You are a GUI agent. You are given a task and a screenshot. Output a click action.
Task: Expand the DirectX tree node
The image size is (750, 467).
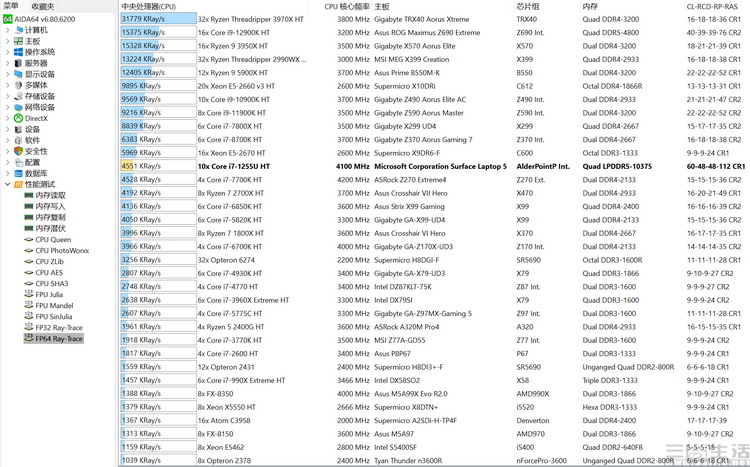pyautogui.click(x=7, y=118)
